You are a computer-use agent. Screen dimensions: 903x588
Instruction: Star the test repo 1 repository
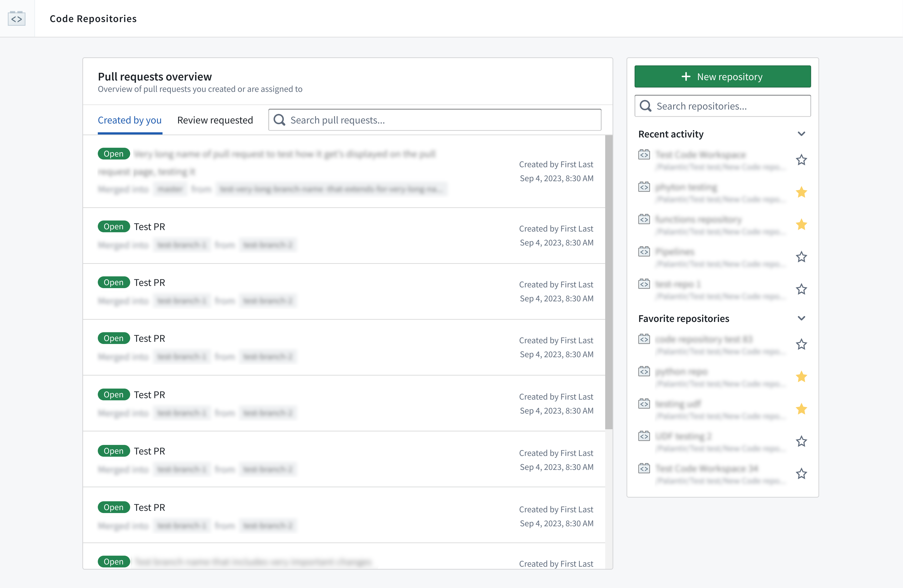[801, 289]
